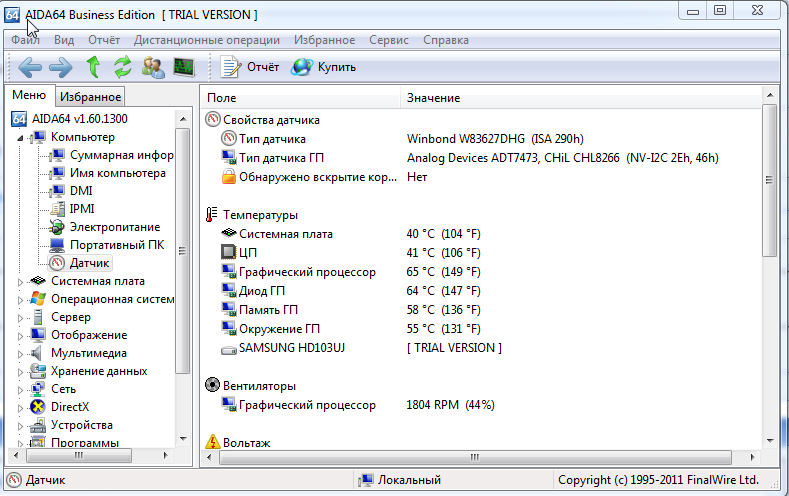The height and width of the screenshot is (496, 789).
Task: Open the Отчёт menu in menu bar
Action: [104, 40]
